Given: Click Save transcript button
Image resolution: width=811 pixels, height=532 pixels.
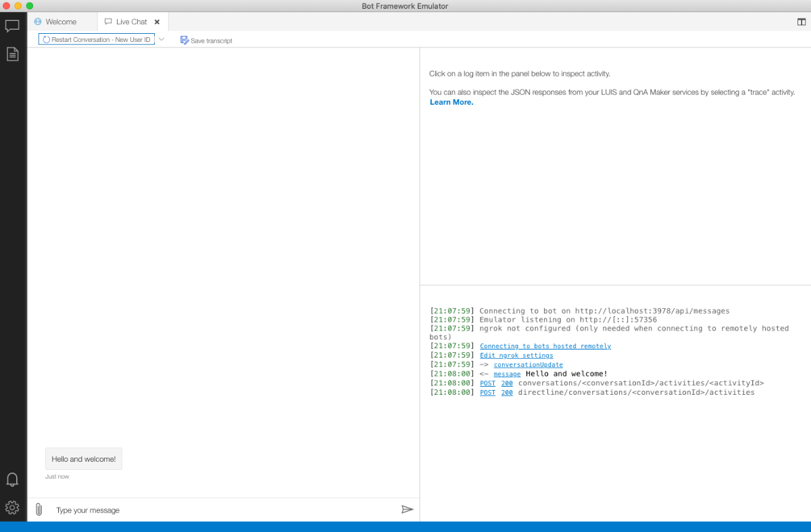Looking at the screenshot, I should click(206, 41).
